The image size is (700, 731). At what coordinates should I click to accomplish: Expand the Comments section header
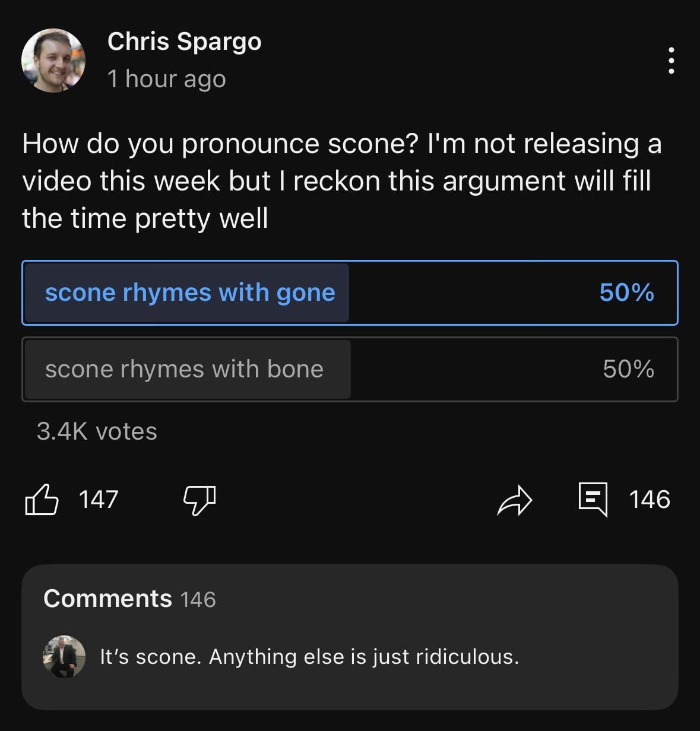pyautogui.click(x=107, y=599)
